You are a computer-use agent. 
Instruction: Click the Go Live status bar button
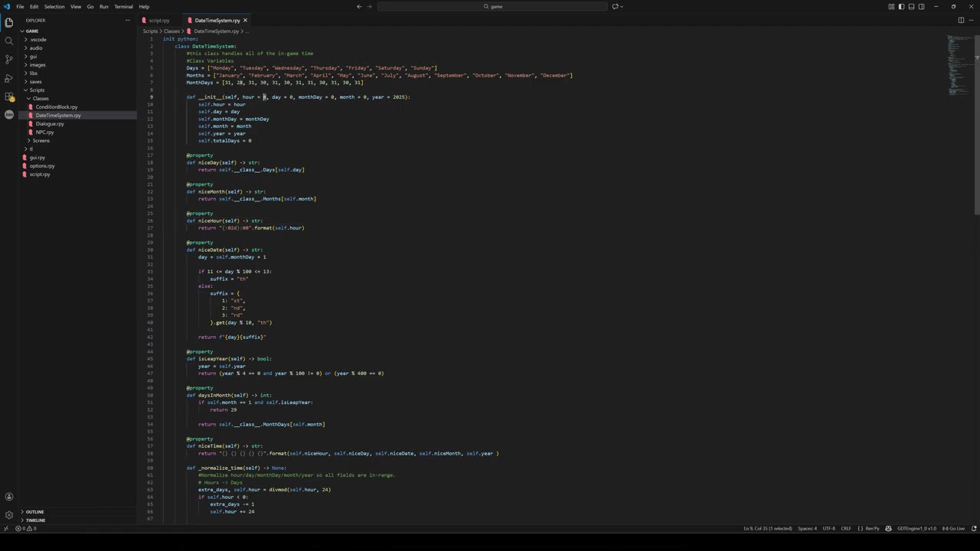[954, 529]
